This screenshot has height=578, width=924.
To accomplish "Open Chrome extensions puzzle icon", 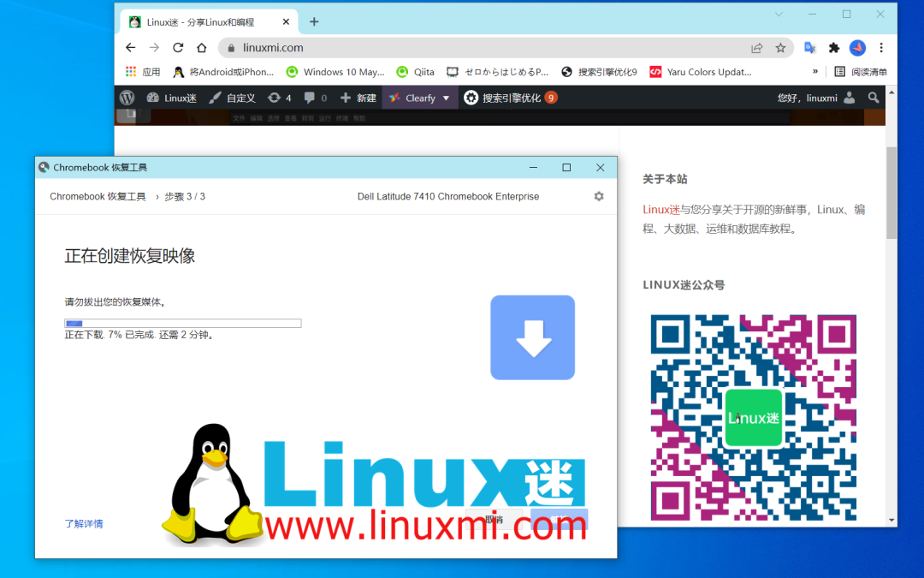I will tap(833, 48).
